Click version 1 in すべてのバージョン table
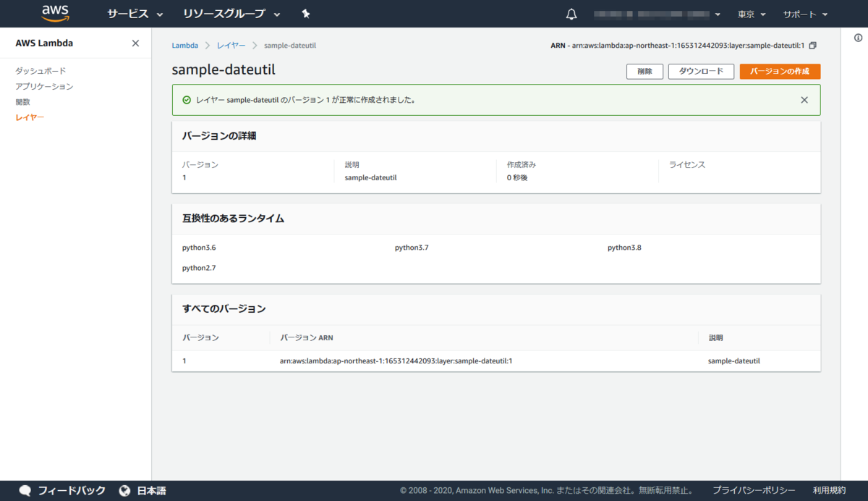This screenshot has height=501, width=868. 184,361
